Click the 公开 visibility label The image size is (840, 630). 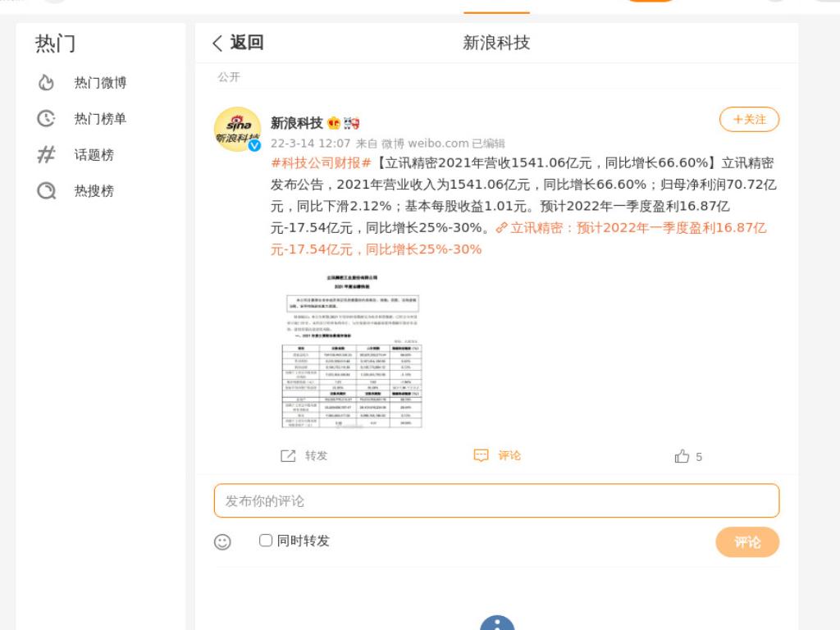229,77
